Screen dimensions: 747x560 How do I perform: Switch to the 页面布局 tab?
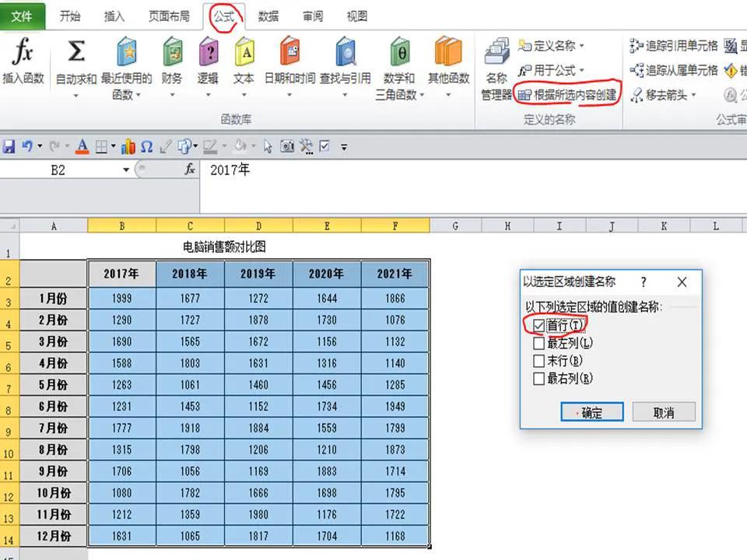click(x=169, y=16)
